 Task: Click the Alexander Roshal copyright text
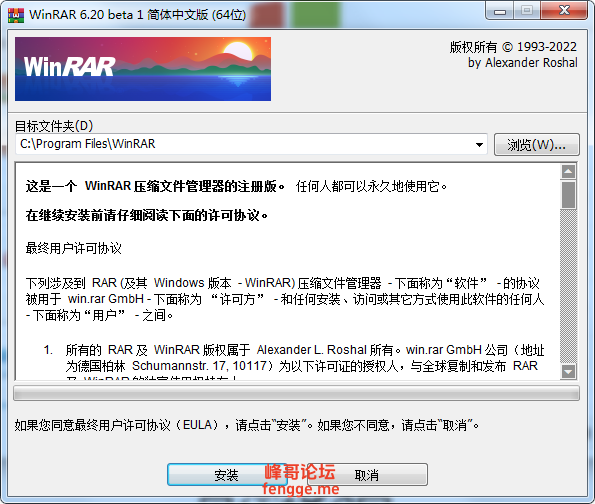pos(523,63)
